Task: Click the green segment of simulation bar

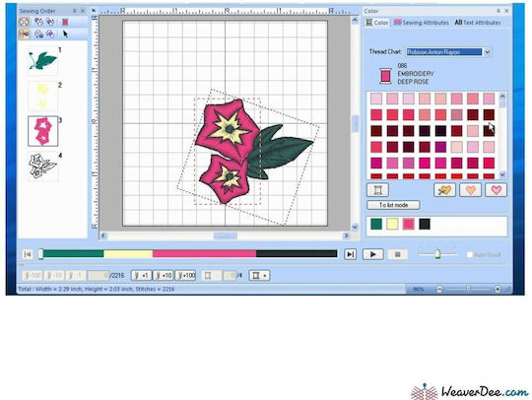Action: coord(73,254)
